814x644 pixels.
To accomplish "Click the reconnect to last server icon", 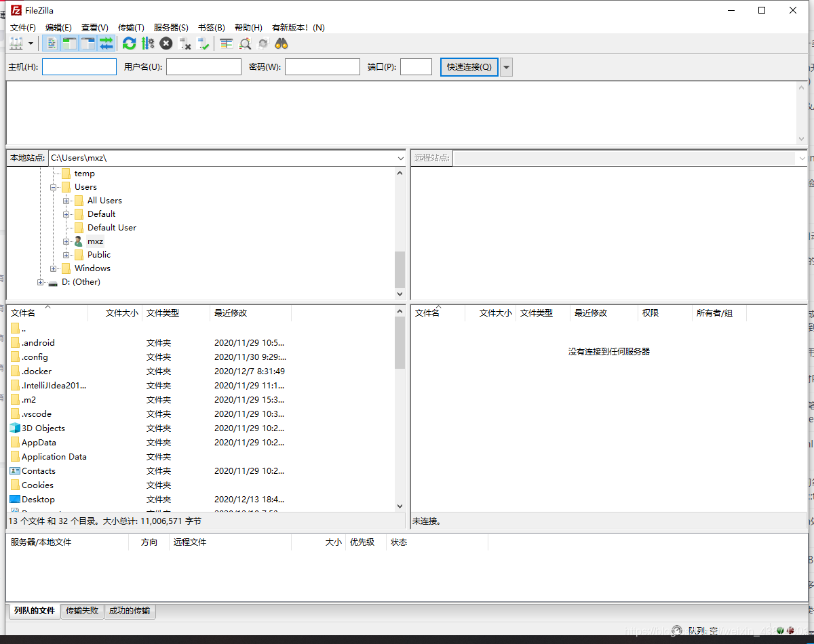I will tap(203, 43).
